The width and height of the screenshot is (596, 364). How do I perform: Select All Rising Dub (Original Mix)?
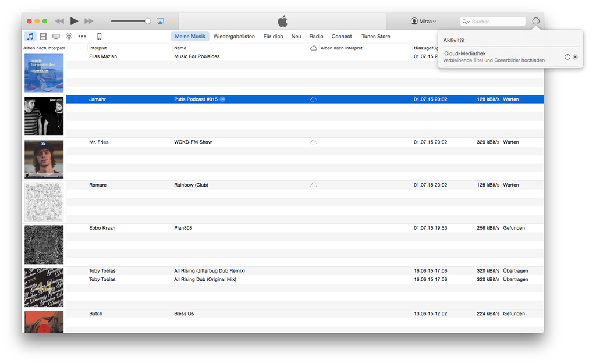pyautogui.click(x=205, y=279)
